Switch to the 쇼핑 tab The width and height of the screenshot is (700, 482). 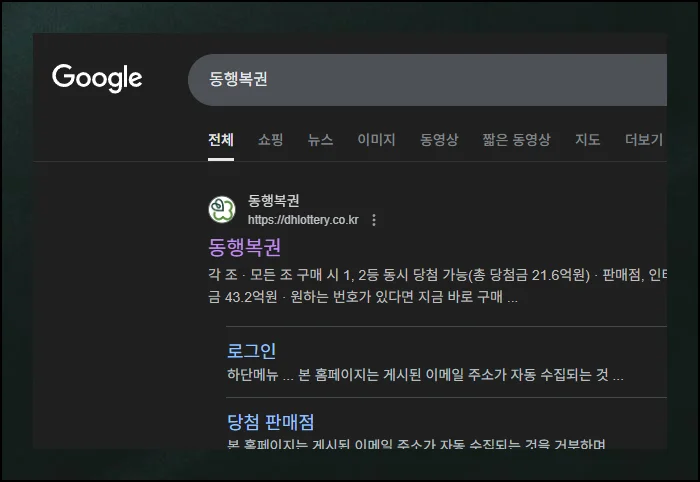pyautogui.click(x=271, y=140)
